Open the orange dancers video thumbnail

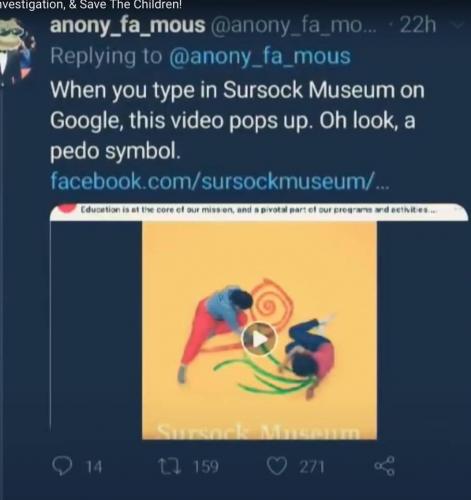point(259,331)
